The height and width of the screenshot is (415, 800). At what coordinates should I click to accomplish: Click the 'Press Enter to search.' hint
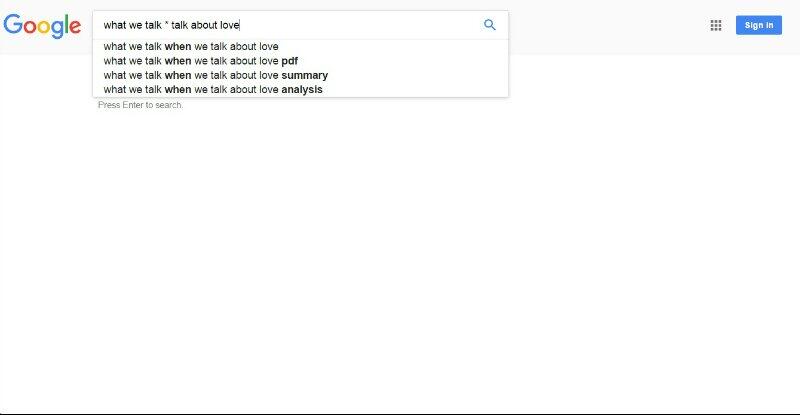140,105
